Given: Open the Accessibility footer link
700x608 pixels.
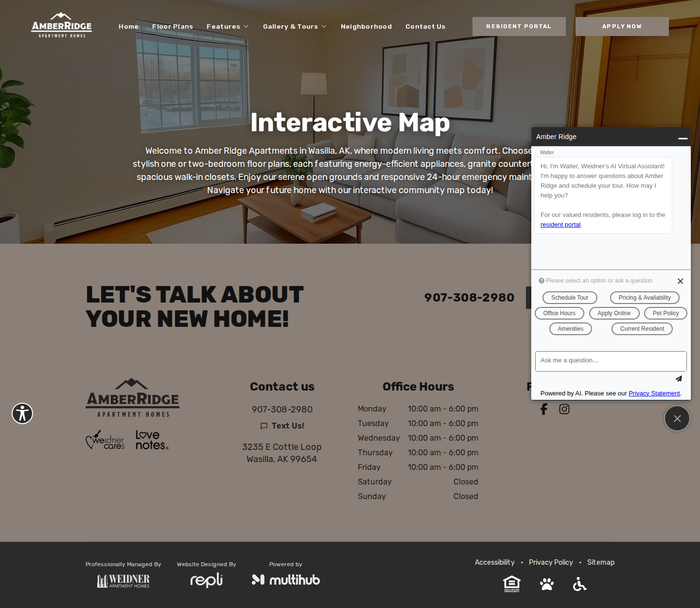Looking at the screenshot, I should 495,562.
